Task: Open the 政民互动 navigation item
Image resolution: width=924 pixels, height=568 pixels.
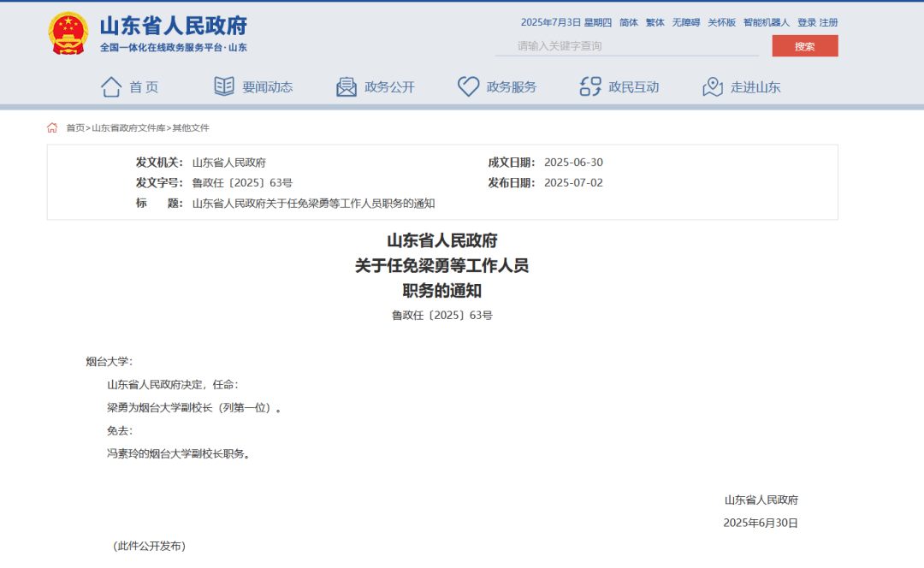Action: click(x=633, y=87)
